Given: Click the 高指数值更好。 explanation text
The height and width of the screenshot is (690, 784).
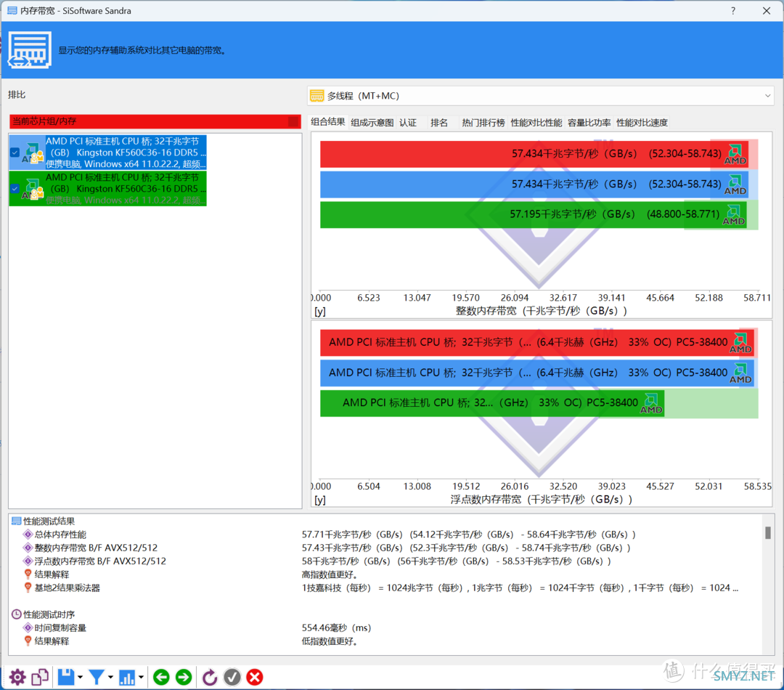Looking at the screenshot, I should (x=330, y=575).
